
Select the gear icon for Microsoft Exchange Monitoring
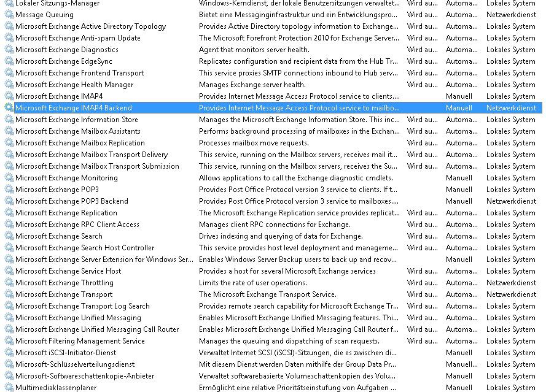(9, 178)
